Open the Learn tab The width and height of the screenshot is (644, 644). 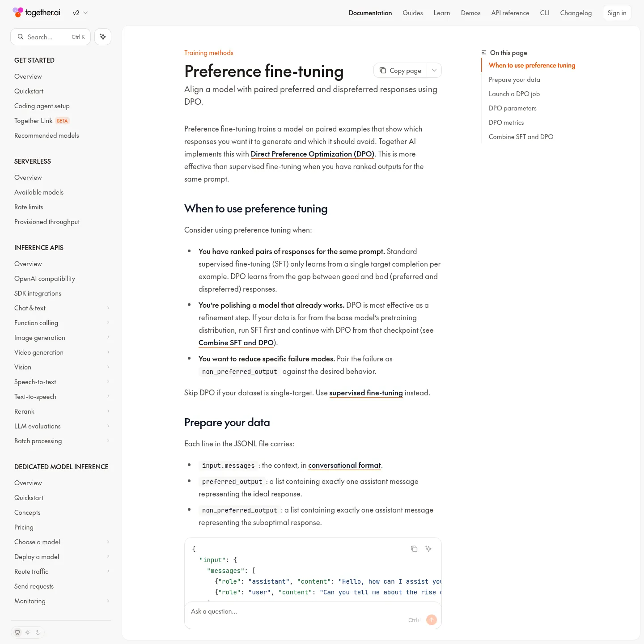click(441, 13)
